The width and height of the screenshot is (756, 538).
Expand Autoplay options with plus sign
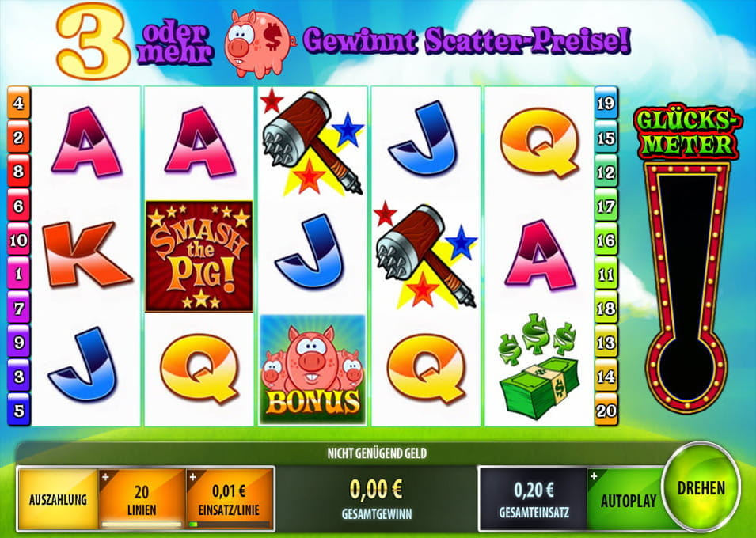(594, 476)
